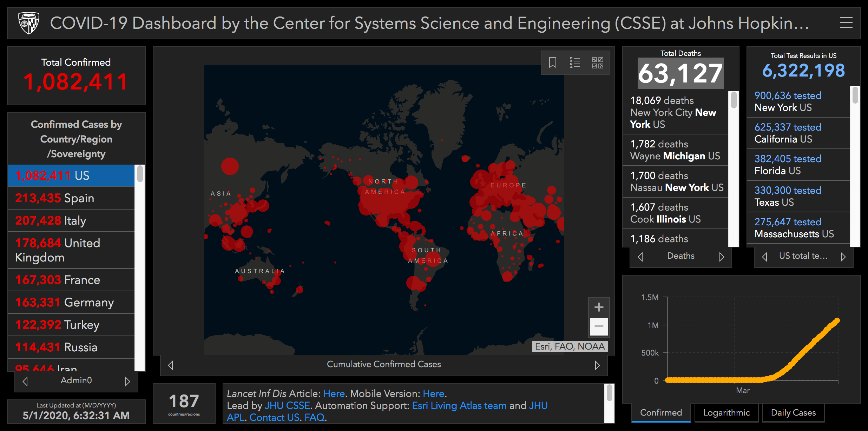Screen dimensions: 868x431
Task: Click right arrow beside Deaths label
Action: coord(722,257)
